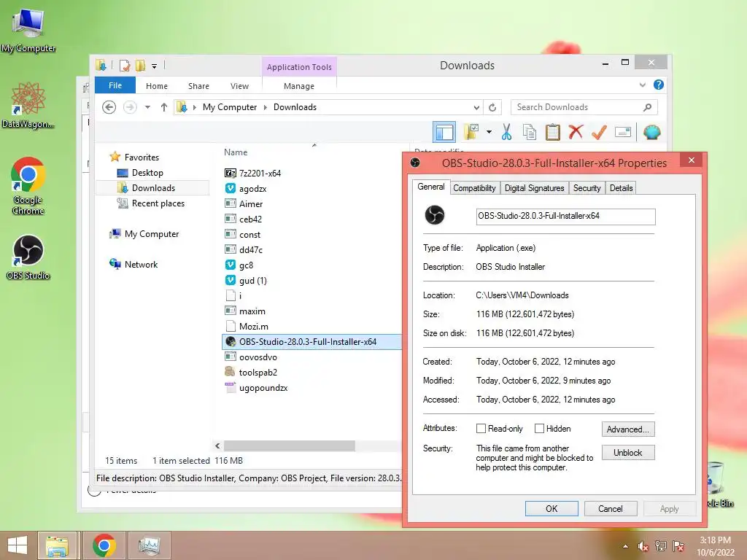Click the blue help question mark icon
The height and width of the screenshot is (560, 747).
pyautogui.click(x=659, y=85)
